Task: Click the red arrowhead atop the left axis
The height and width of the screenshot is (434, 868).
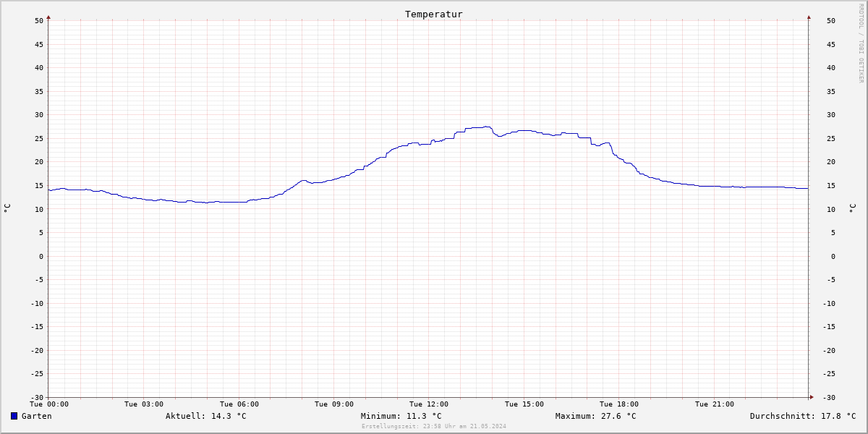Action: 48,17
